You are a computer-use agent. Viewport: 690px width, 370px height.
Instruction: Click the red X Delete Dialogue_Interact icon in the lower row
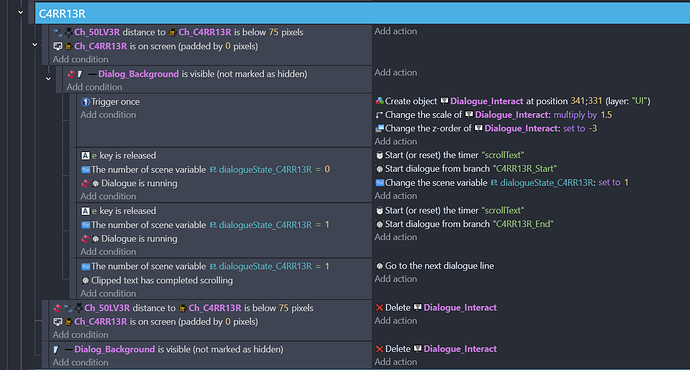click(379, 349)
